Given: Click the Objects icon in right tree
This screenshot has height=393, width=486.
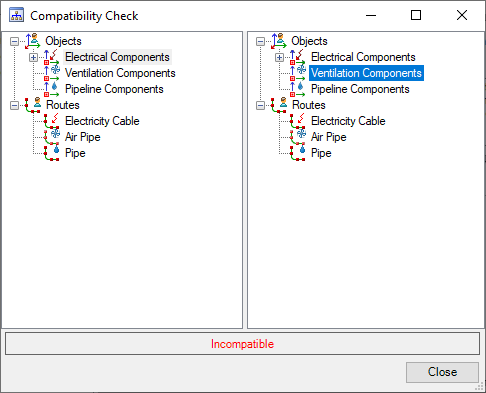Looking at the screenshot, I should 279,41.
